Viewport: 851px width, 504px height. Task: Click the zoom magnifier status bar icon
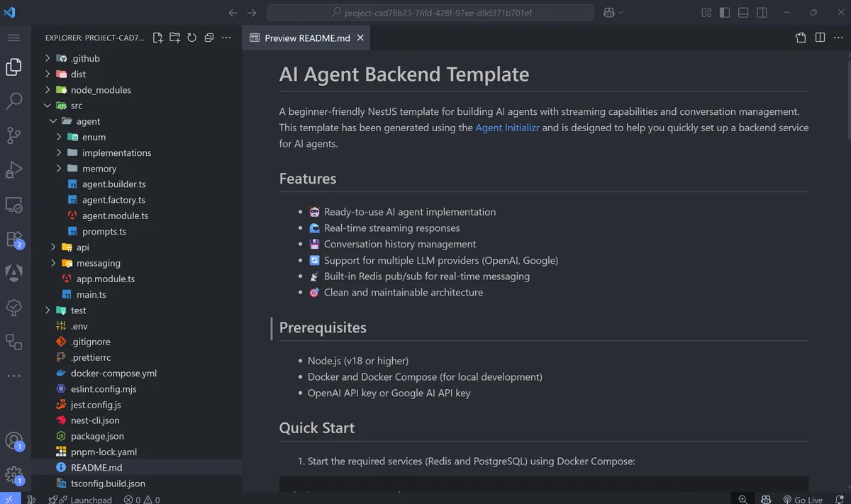click(x=742, y=499)
